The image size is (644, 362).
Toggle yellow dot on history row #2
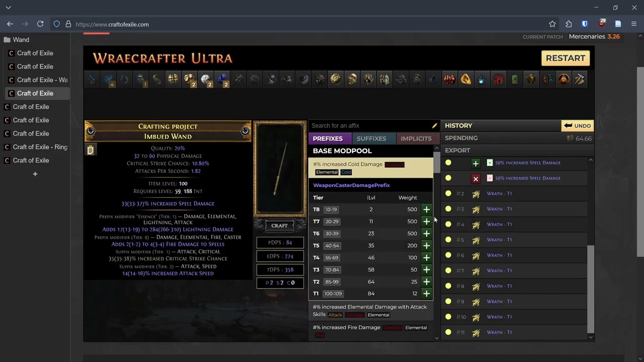[448, 194]
